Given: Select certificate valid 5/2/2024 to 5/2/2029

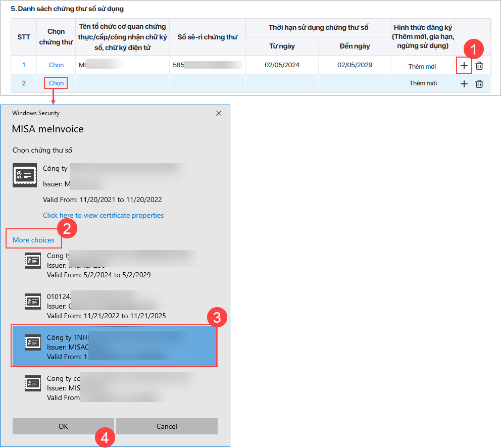Looking at the screenshot, I should tap(114, 265).
